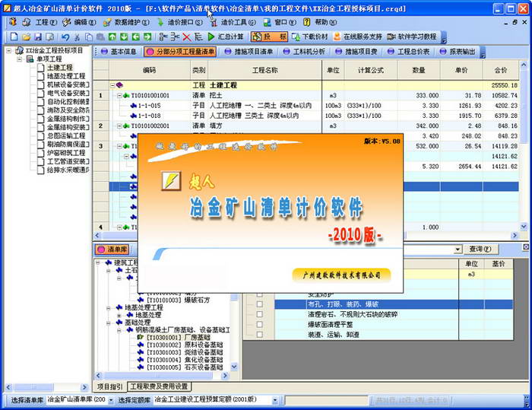Click the 下载价材 button
The width and height of the screenshot is (532, 410).
(310, 37)
